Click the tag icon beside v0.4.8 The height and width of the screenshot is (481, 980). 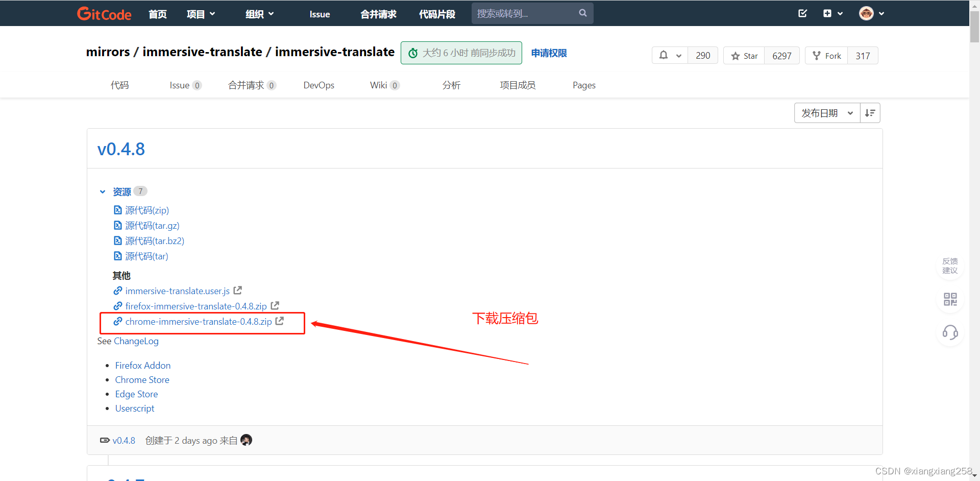pos(105,440)
